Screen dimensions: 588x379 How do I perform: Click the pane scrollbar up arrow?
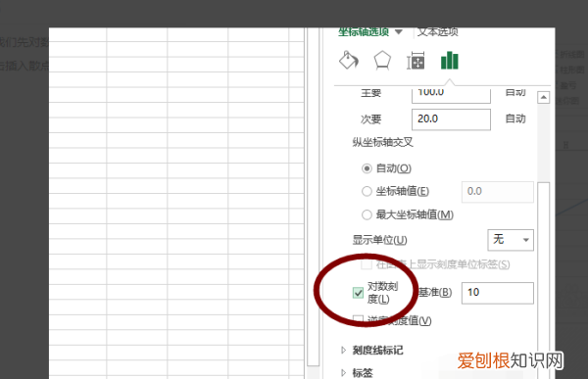point(543,98)
